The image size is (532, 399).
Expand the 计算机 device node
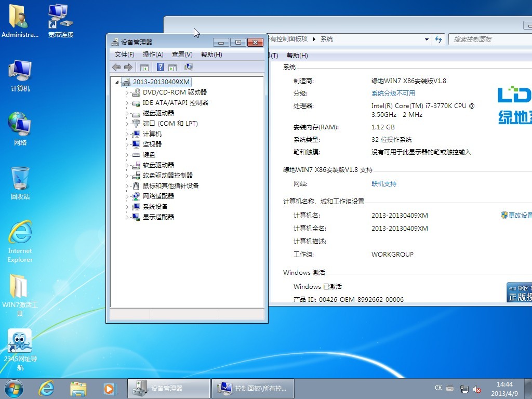coord(127,134)
